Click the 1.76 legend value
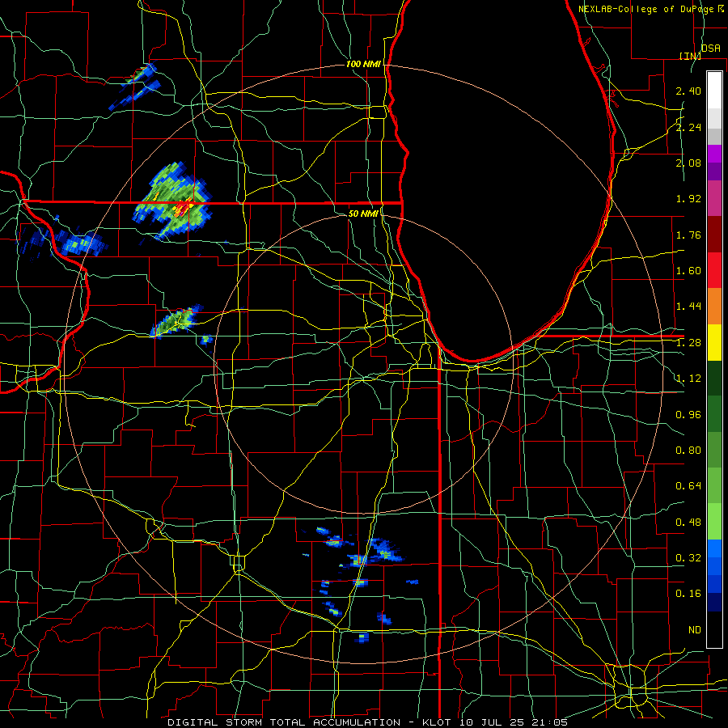This screenshot has height=728, width=728. 688,235
